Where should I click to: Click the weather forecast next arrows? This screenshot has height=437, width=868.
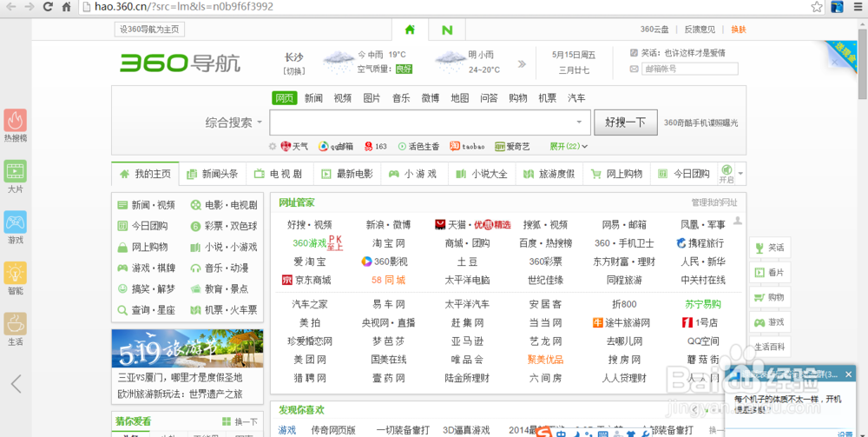[x=522, y=63]
